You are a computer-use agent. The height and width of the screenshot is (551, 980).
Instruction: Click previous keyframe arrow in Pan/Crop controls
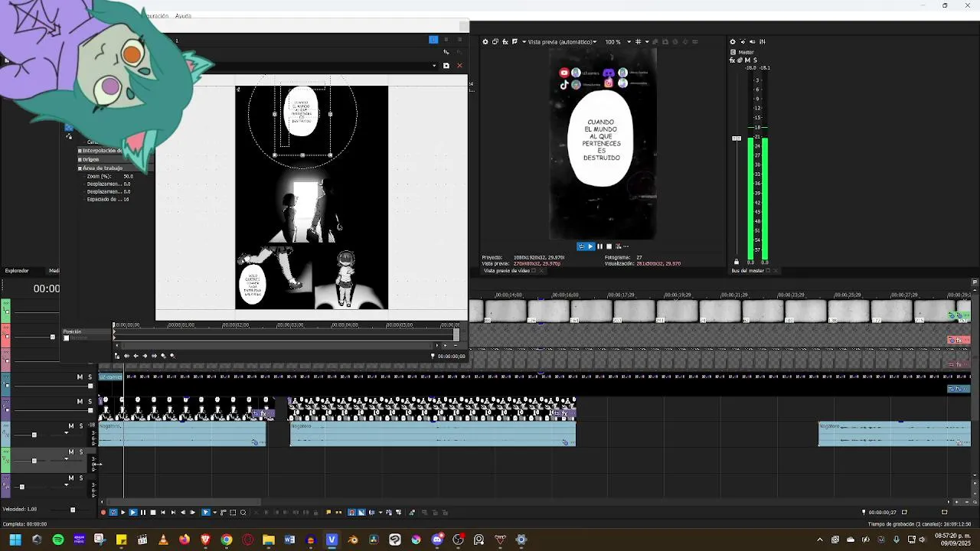136,356
